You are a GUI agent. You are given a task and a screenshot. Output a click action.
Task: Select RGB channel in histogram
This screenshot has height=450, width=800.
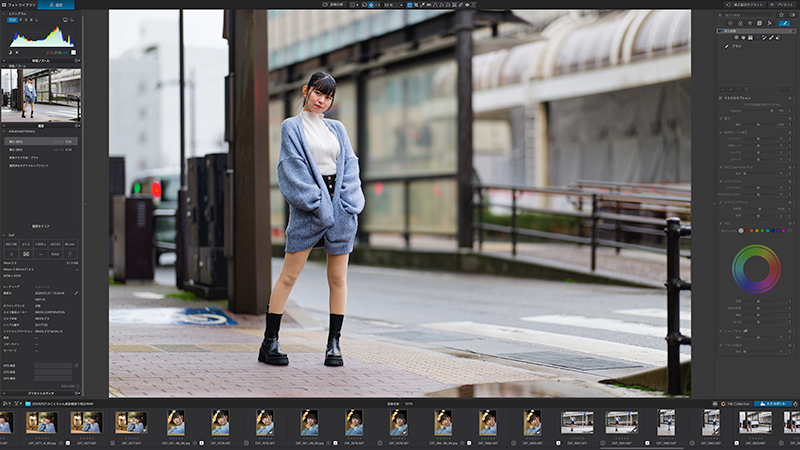click(12, 20)
